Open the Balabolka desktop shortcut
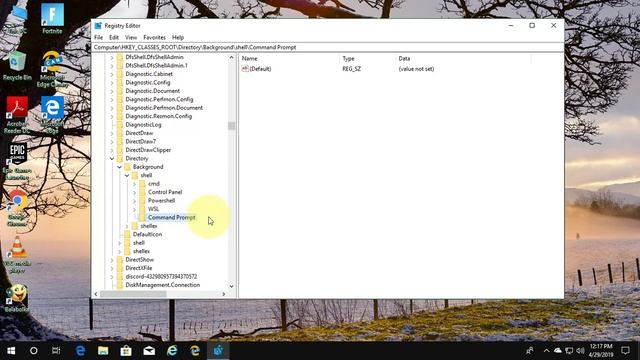 coord(17,299)
